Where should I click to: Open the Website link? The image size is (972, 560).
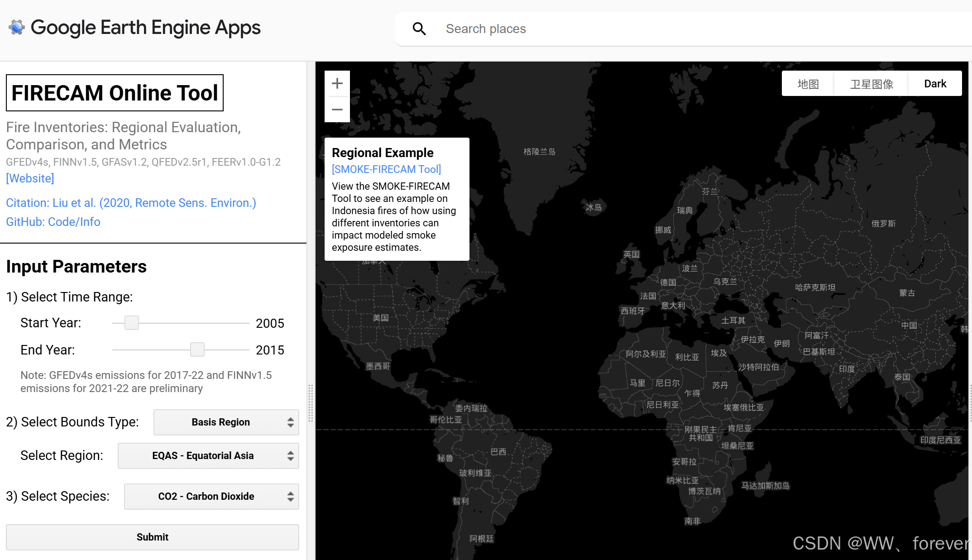coord(30,178)
